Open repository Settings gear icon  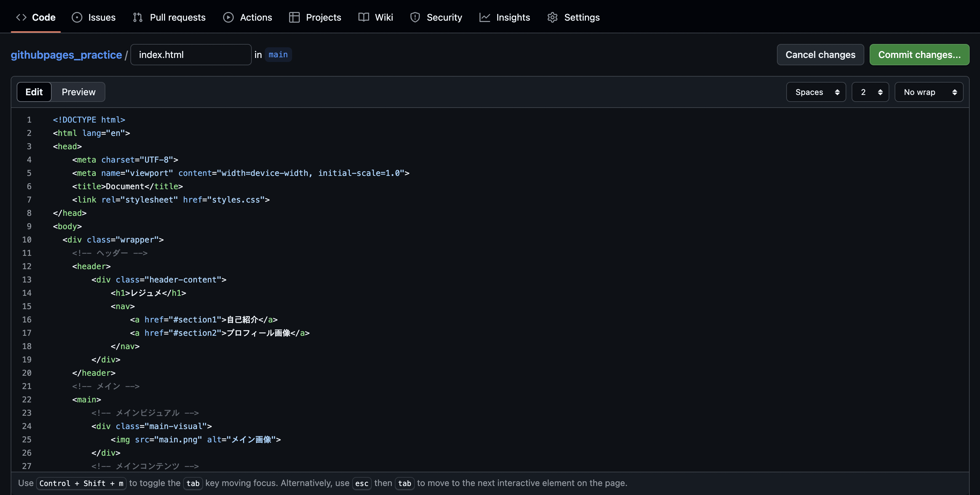coord(553,17)
